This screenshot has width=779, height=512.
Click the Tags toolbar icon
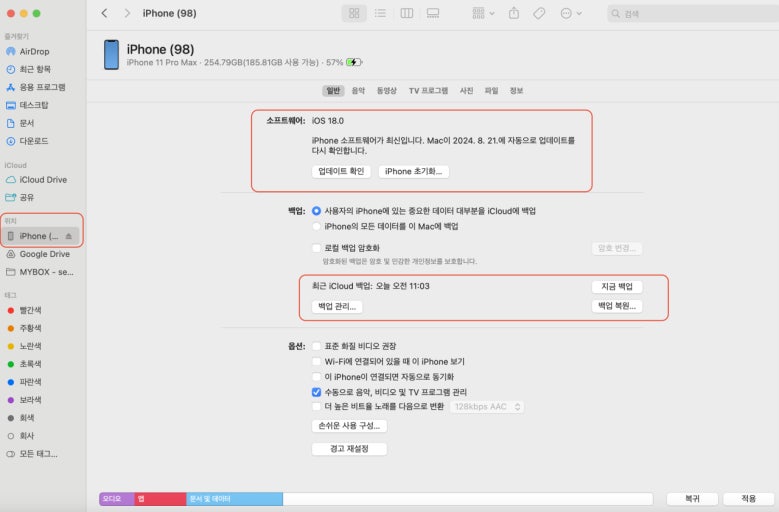click(x=539, y=13)
